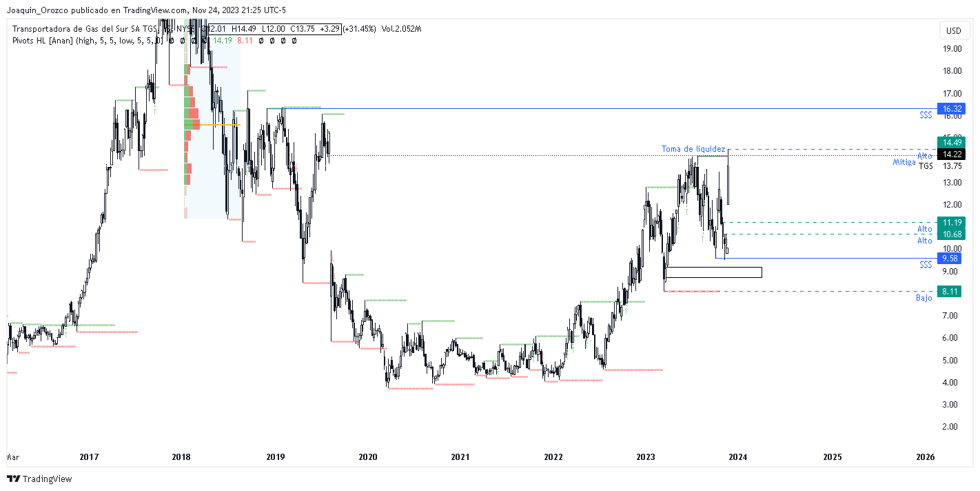Viewport: 980px width, 491px height.
Task: Click the 2024 year label on time axis
Action: pyautogui.click(x=738, y=457)
